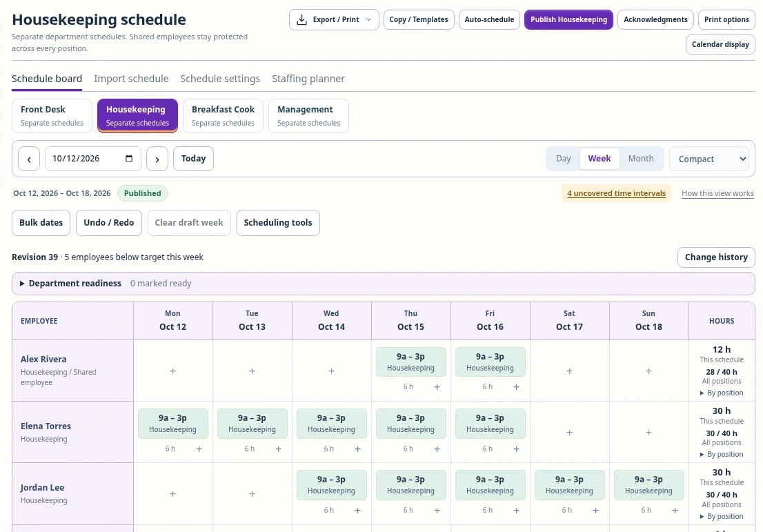
Task: Switch calendar to Month view
Action: [641, 159]
